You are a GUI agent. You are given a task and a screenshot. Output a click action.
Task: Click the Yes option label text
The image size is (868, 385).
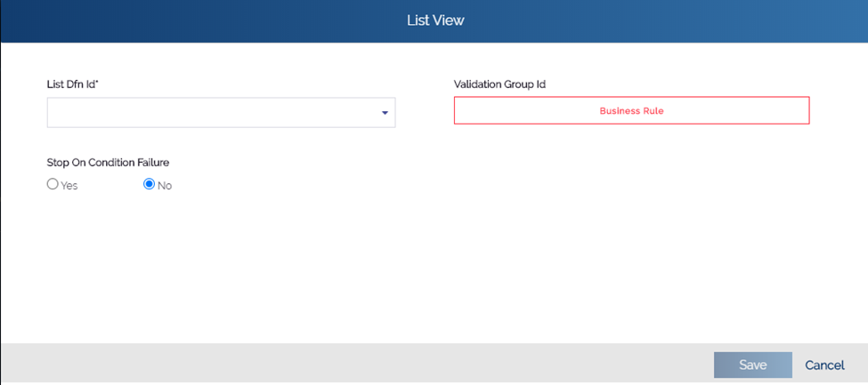click(69, 186)
